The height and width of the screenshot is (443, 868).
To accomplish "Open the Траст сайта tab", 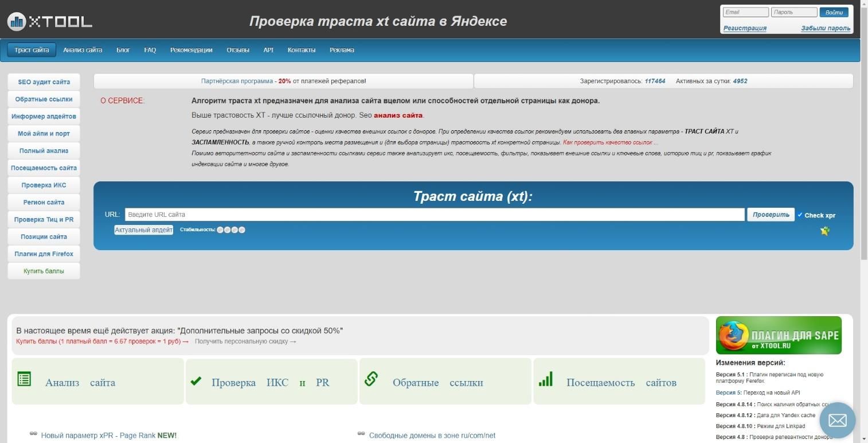I will point(32,50).
